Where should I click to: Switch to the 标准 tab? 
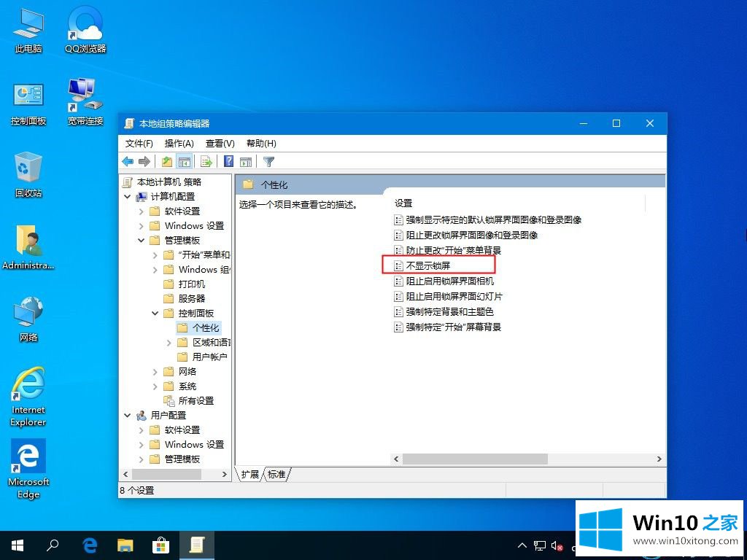276,475
